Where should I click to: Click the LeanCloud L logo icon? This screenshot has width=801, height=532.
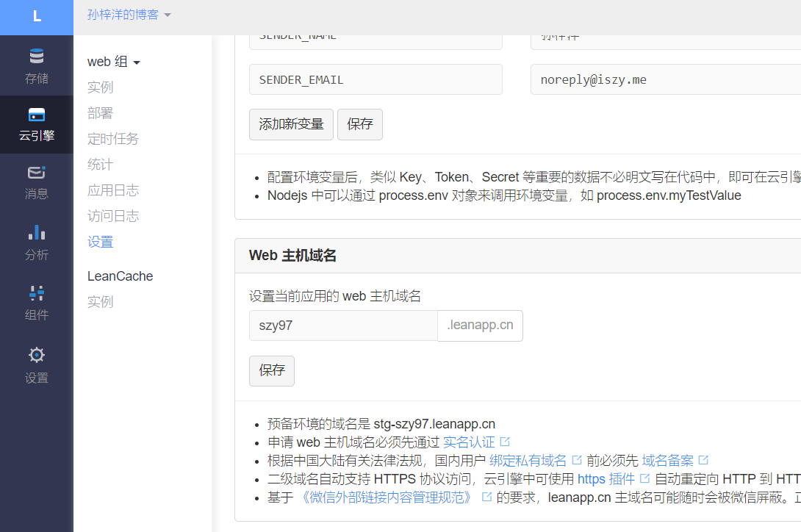pyautogui.click(x=37, y=17)
